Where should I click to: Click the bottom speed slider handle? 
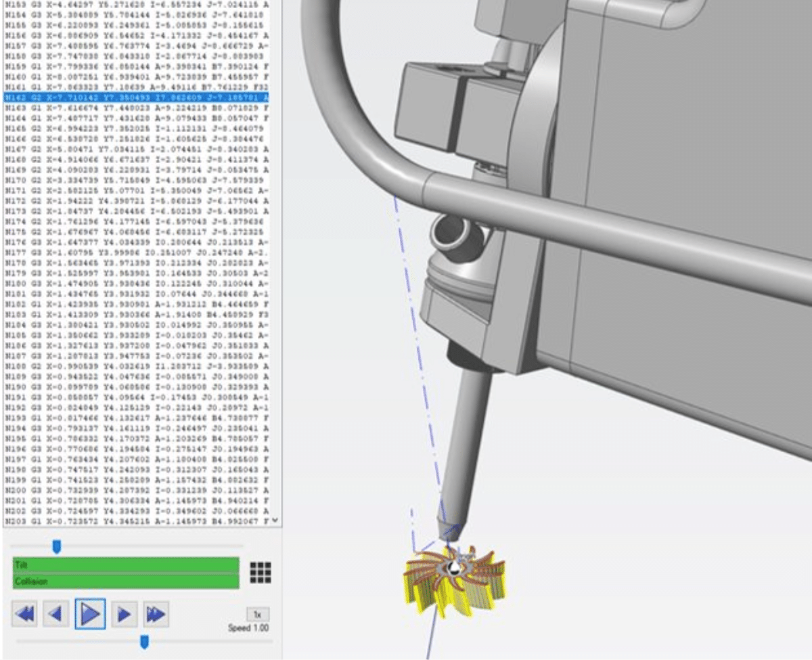point(142,642)
